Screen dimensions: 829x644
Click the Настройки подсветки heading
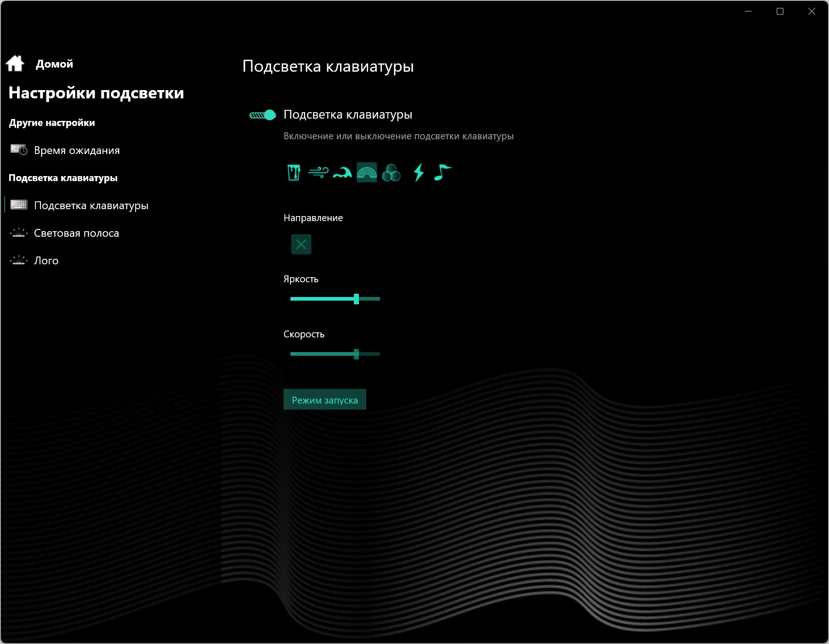tap(97, 93)
